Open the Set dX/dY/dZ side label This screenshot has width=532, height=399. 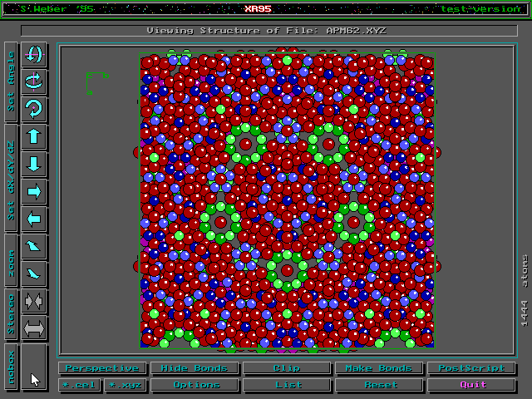[11, 178]
